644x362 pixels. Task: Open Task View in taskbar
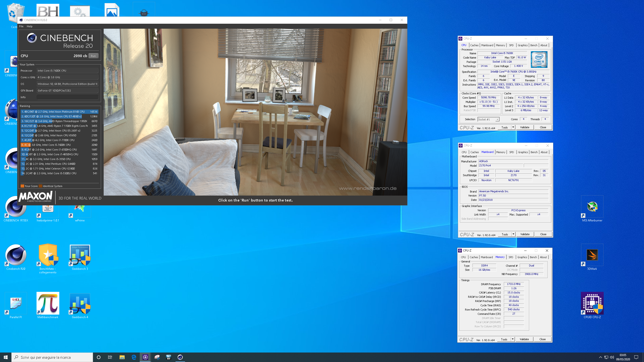[x=110, y=357]
